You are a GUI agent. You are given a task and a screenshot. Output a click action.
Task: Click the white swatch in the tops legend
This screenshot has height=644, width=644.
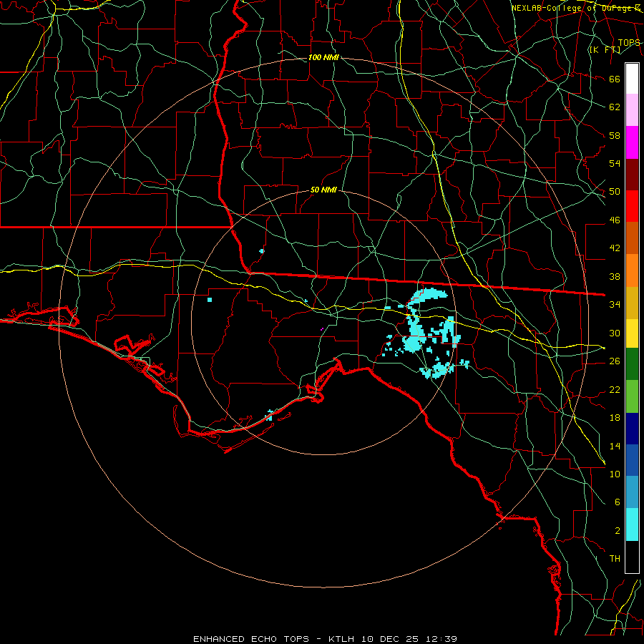(x=632, y=79)
